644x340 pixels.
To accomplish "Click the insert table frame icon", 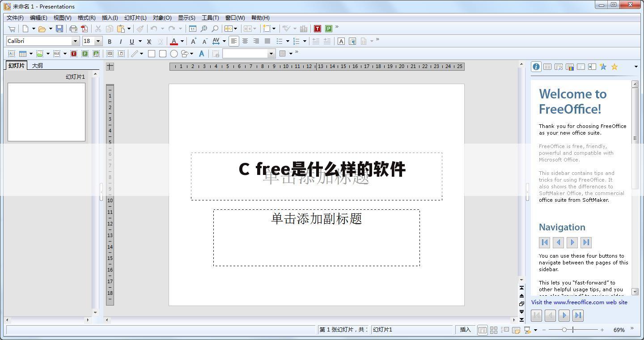I will tap(23, 54).
